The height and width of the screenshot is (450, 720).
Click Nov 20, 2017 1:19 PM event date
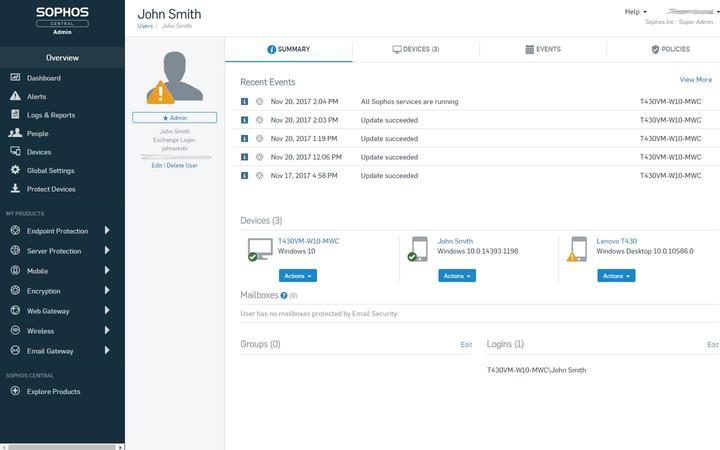pyautogui.click(x=304, y=138)
